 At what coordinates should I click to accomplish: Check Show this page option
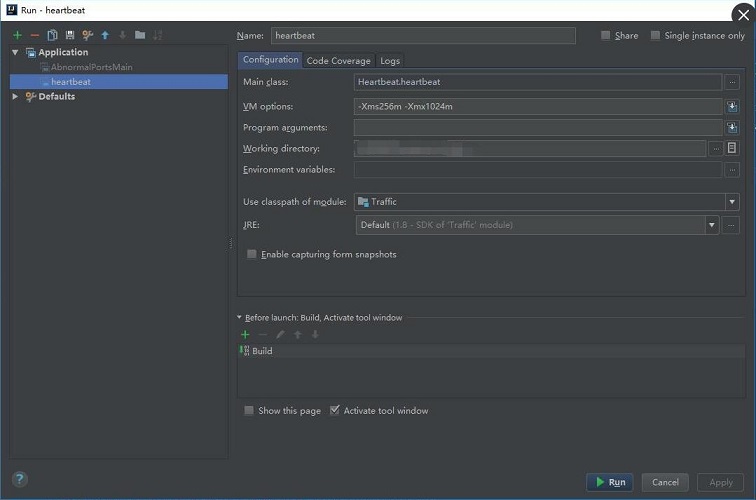coord(249,410)
